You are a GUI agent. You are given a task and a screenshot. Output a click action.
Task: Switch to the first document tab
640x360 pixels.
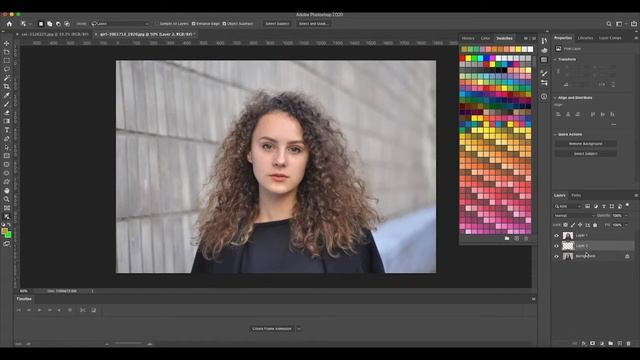[x=55, y=34]
